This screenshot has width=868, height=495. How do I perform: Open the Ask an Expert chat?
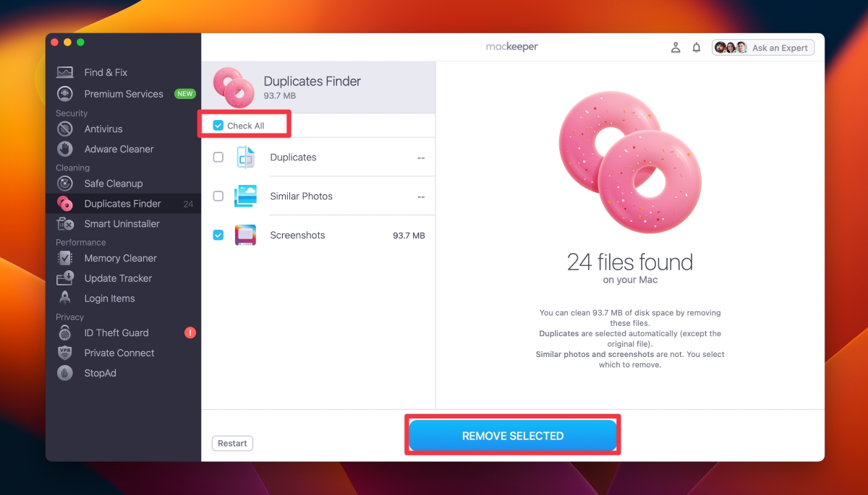[x=763, y=48]
